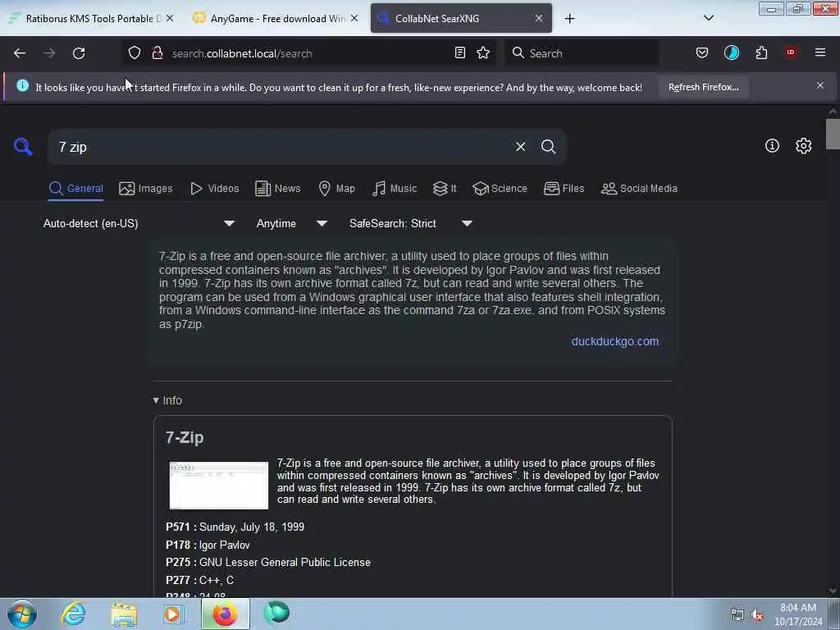This screenshot has width=840, height=630.
Task: Open the extensions puzzle-piece menu
Action: point(761,52)
